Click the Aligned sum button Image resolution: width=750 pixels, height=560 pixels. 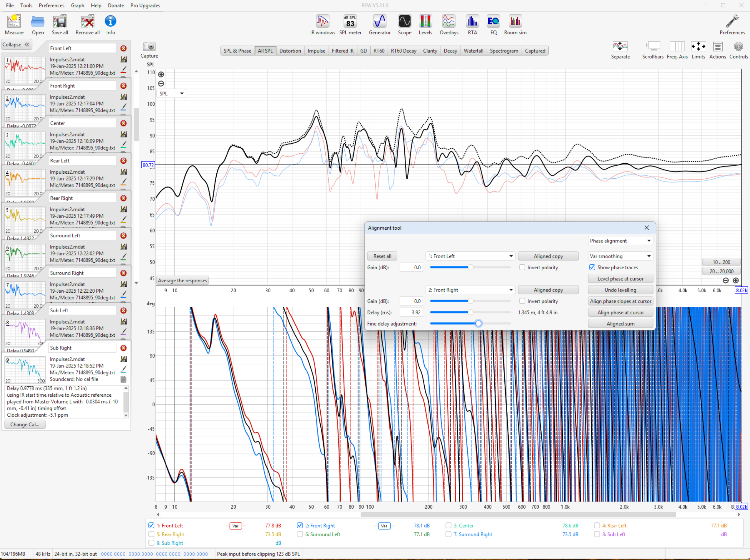pos(620,324)
